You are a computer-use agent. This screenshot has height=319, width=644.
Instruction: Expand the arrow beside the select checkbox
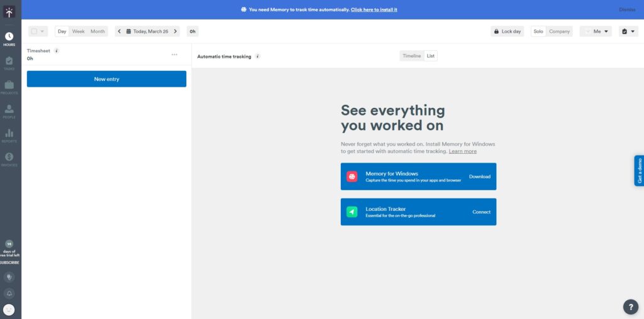(42, 31)
